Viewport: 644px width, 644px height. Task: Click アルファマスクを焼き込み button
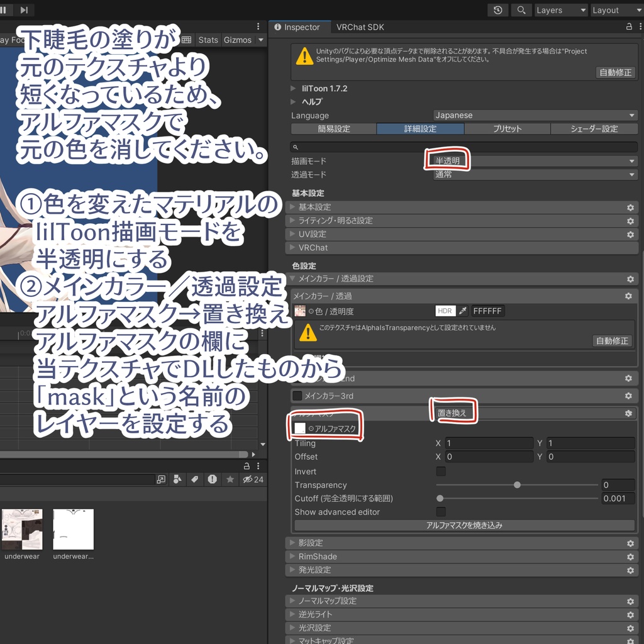coord(465,525)
